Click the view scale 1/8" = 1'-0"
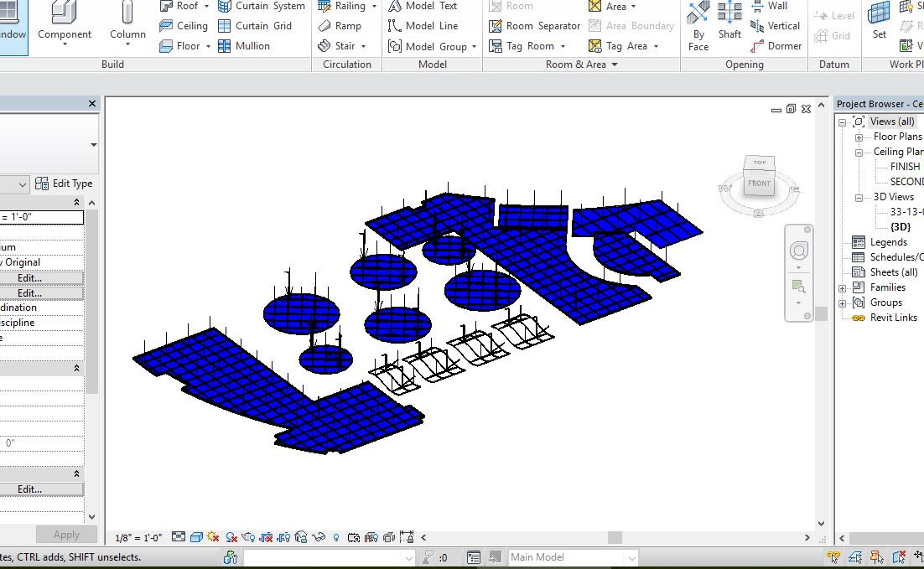The image size is (924, 569). click(138, 537)
